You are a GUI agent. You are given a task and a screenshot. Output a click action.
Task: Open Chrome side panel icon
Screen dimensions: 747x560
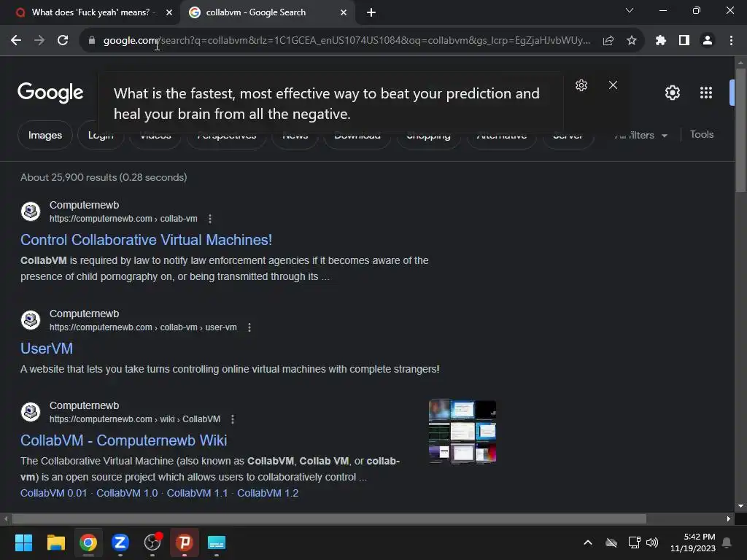684,41
